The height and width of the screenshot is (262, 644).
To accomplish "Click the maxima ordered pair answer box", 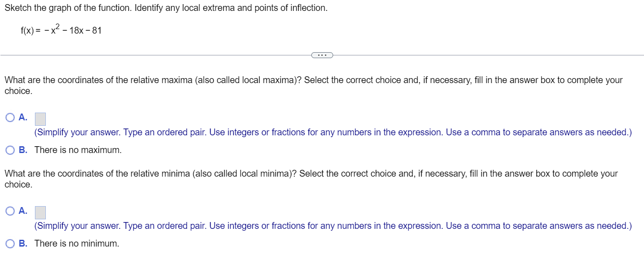I will click(x=40, y=119).
